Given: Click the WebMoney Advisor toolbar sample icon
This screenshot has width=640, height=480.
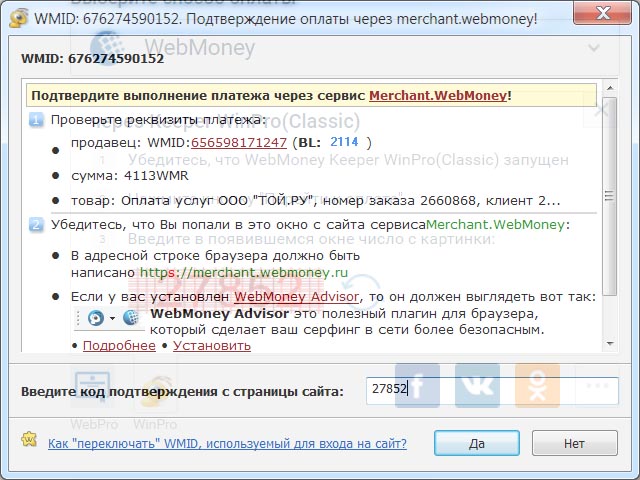Looking at the screenshot, I should (96, 318).
